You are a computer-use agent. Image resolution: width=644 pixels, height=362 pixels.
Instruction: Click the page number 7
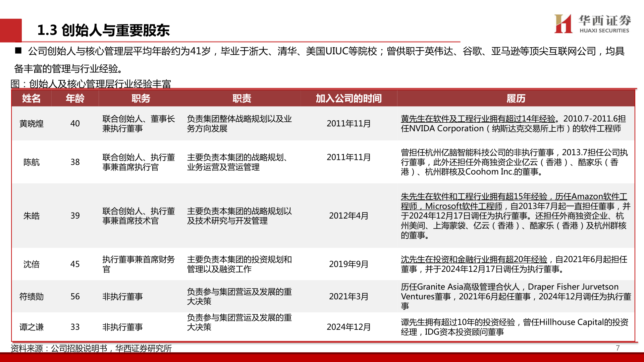pyautogui.click(x=618, y=348)
